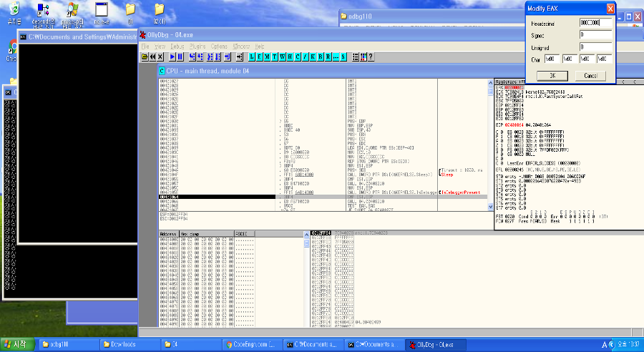Open help with the question mark icon

click(371, 57)
